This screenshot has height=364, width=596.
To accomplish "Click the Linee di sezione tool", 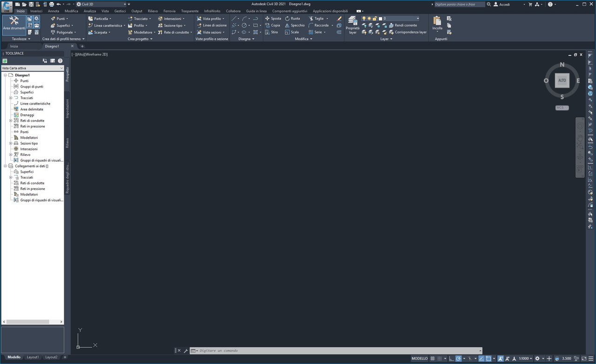I will (211, 25).
